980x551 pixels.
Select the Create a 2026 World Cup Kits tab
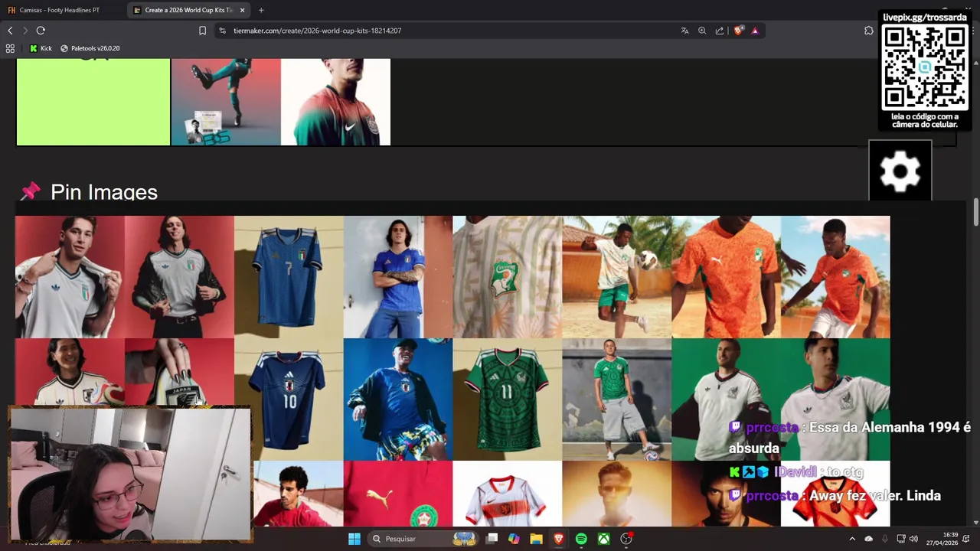(184, 10)
